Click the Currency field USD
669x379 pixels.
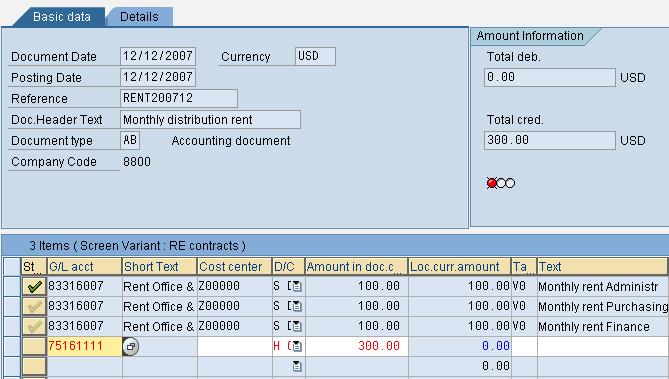coord(315,56)
